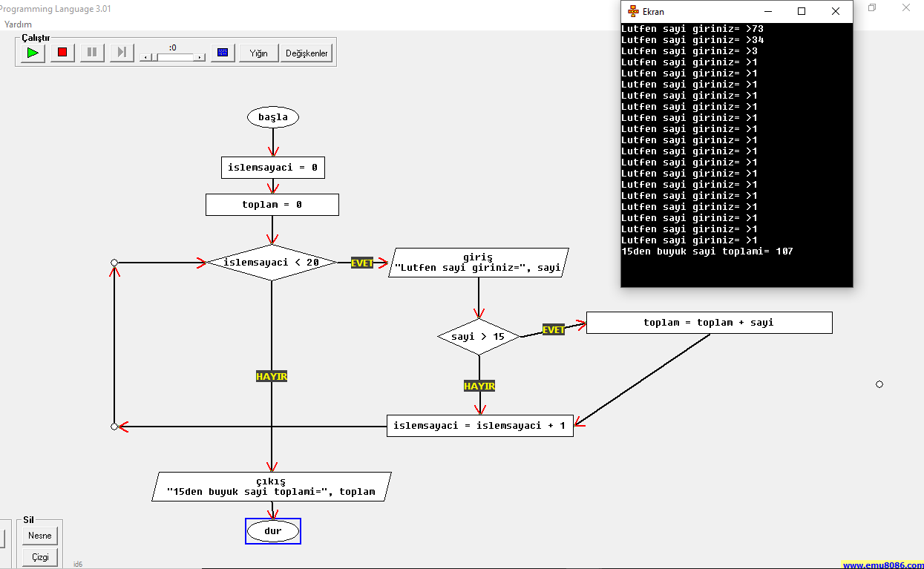Select the sayi > 15 decision diamond
The width and height of the screenshot is (924, 569).
coord(479,337)
